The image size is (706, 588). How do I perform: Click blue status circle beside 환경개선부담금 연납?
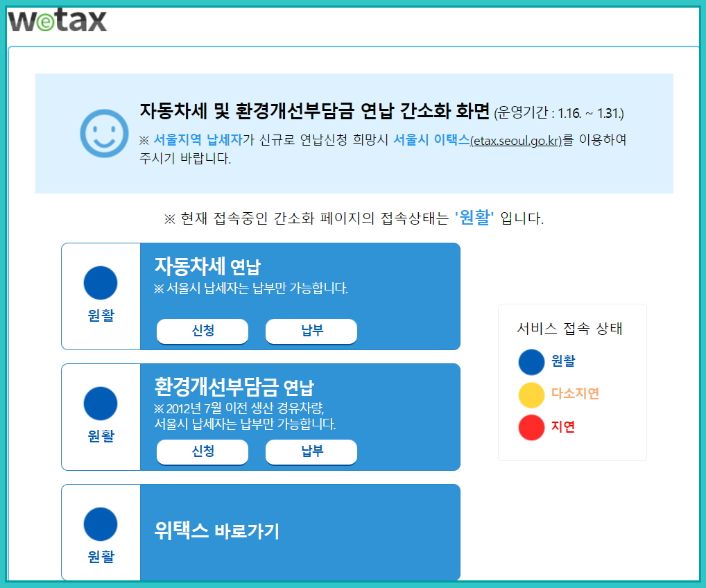tap(101, 404)
